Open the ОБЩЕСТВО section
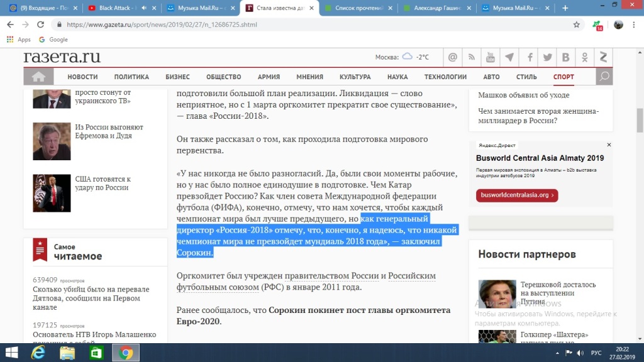This screenshot has width=644, height=362. pos(223,77)
